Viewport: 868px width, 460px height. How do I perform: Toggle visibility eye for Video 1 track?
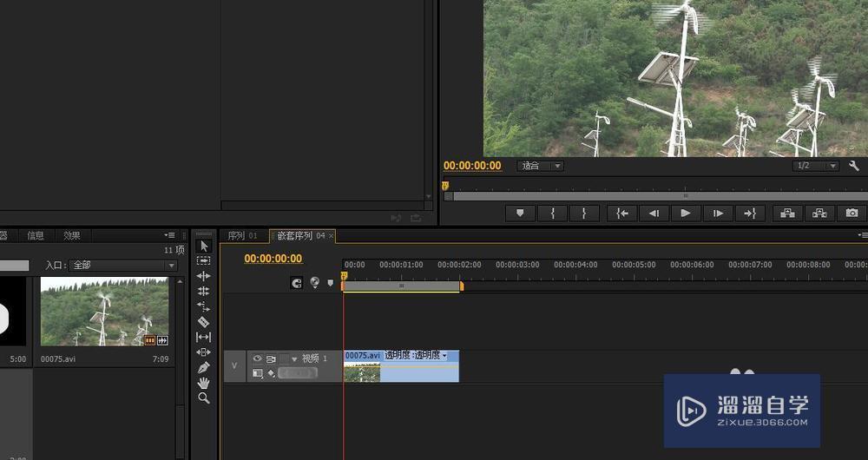tap(257, 358)
